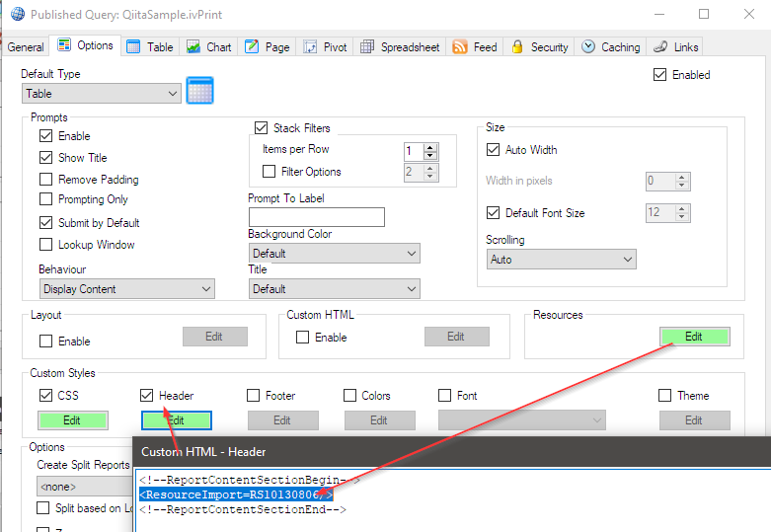Screen dimensions: 771x532
Task: Enable the Layout checkbox
Action: point(45,341)
